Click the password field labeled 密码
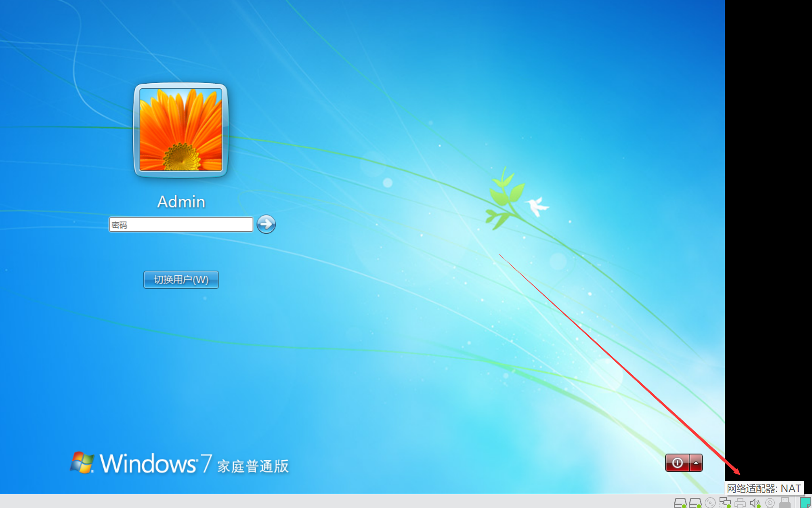Image resolution: width=812 pixels, height=508 pixels. [x=181, y=225]
